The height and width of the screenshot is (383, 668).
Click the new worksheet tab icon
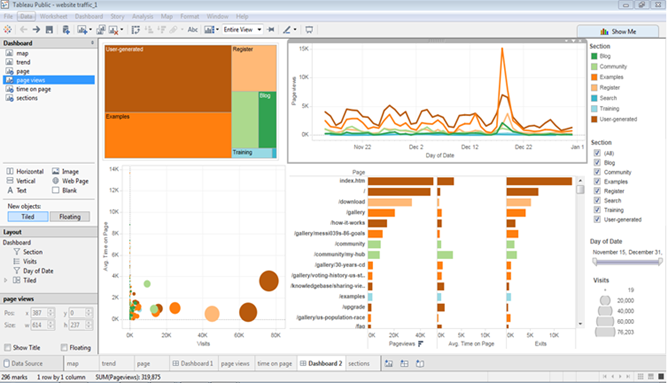click(x=389, y=363)
